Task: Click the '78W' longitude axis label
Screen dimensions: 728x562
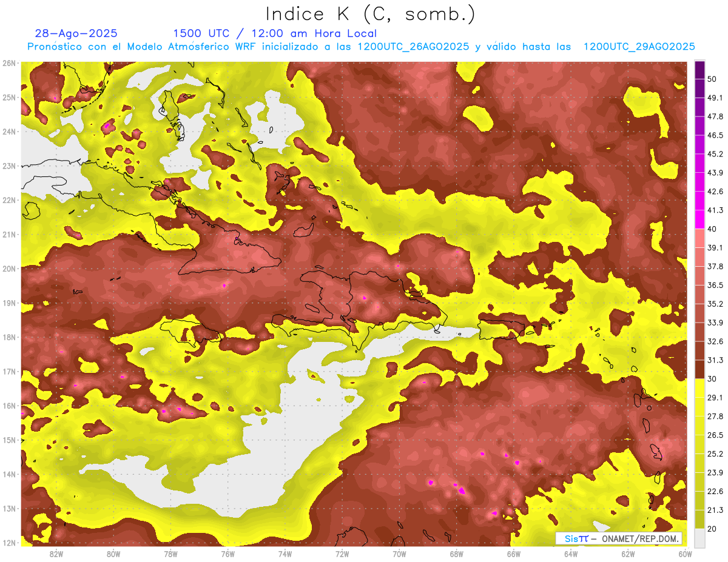Action: [170, 554]
